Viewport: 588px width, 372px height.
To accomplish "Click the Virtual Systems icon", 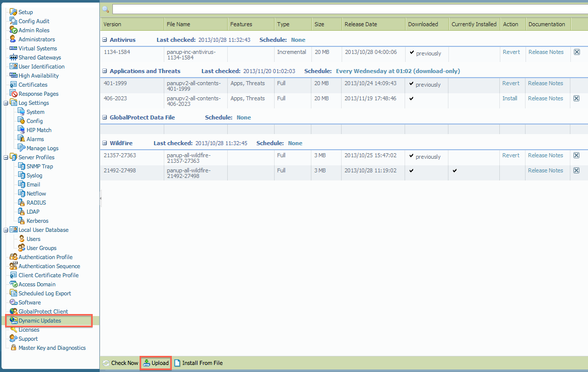I will tap(13, 48).
